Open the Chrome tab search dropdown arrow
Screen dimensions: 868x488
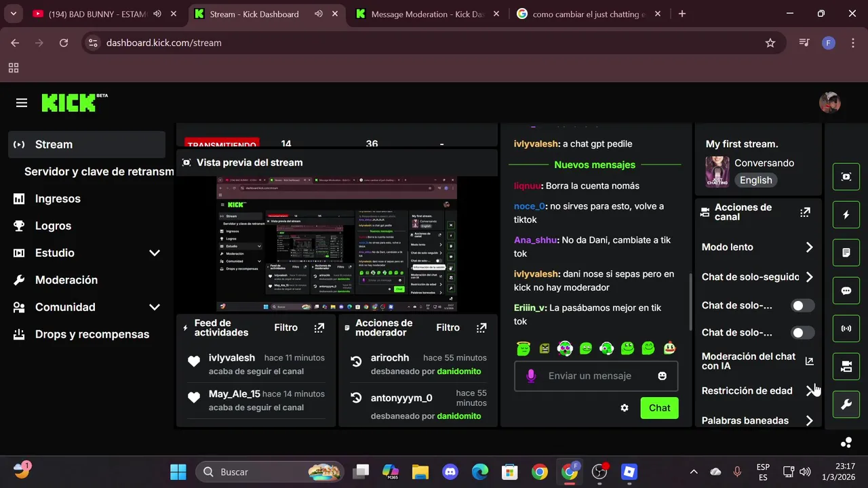(x=14, y=14)
